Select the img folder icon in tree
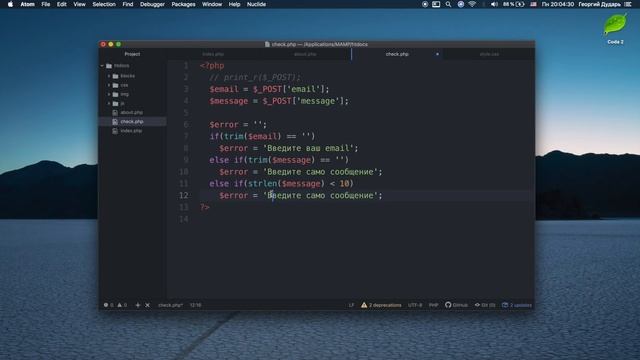Screen dimensions: 640x360 click(116, 94)
